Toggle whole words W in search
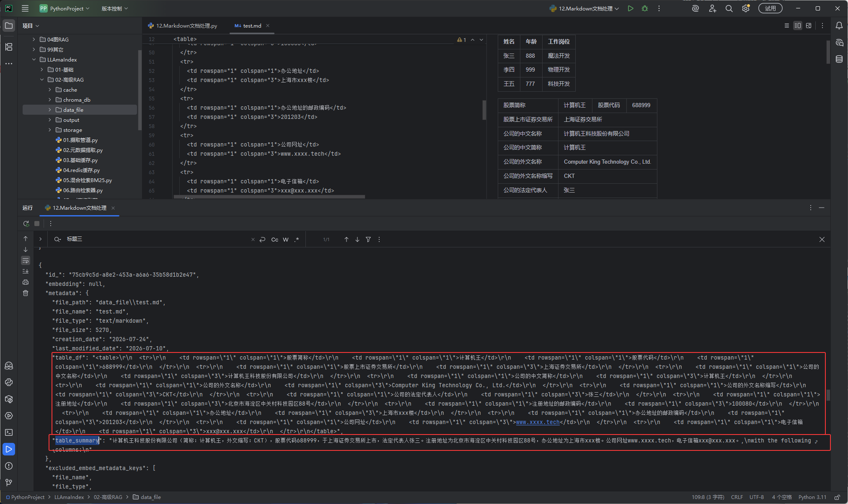 286,239
